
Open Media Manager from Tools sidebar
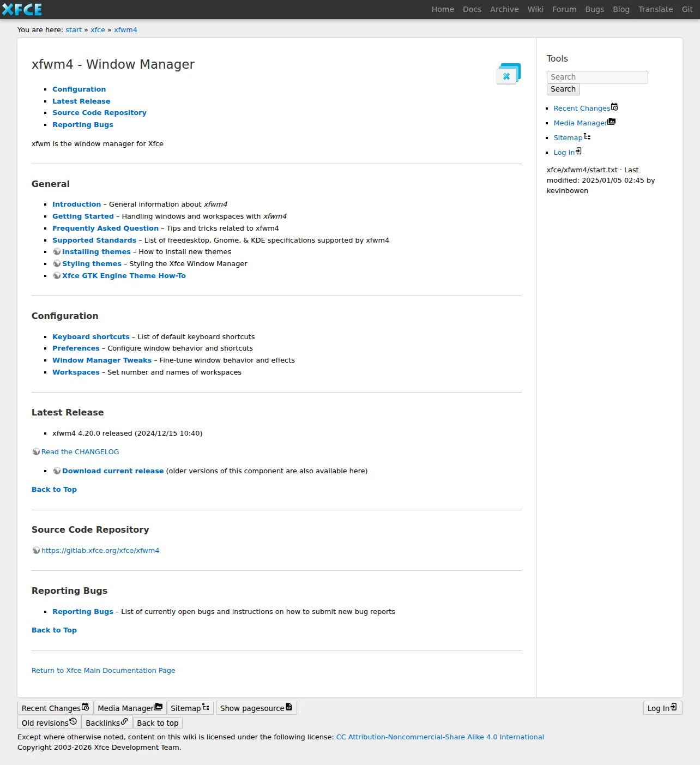tap(584, 123)
